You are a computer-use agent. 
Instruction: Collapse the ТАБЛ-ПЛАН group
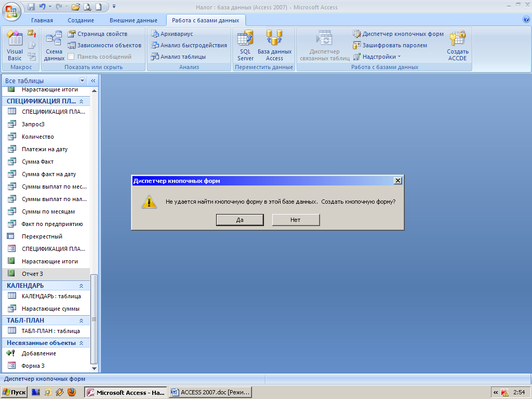(82, 321)
